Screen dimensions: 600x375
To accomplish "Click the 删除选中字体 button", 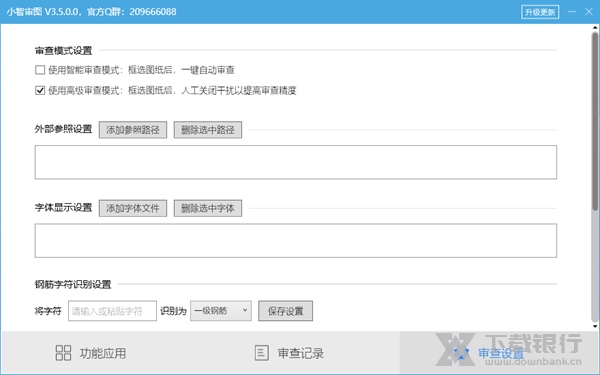I will (208, 208).
